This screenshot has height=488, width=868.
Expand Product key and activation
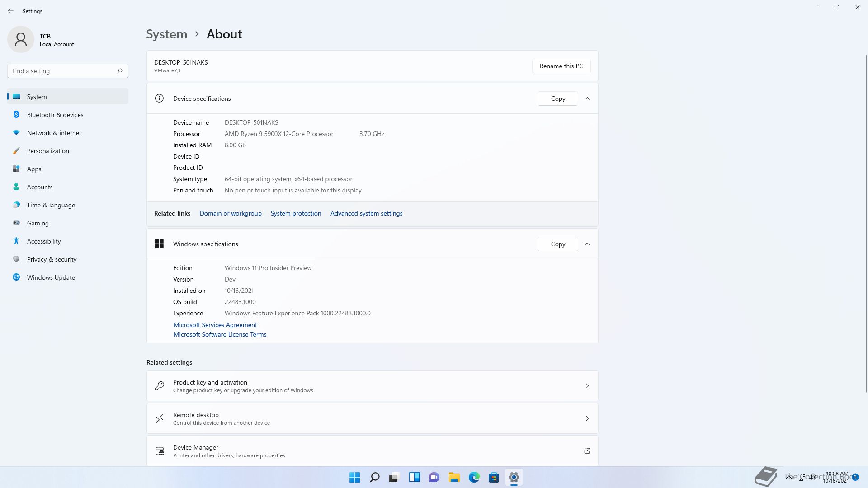click(587, 386)
